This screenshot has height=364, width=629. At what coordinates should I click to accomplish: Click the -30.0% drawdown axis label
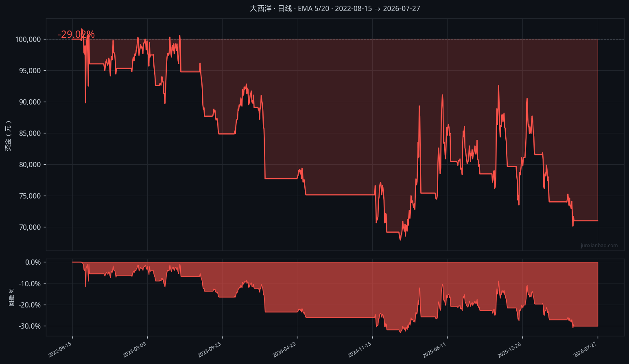[30, 326]
